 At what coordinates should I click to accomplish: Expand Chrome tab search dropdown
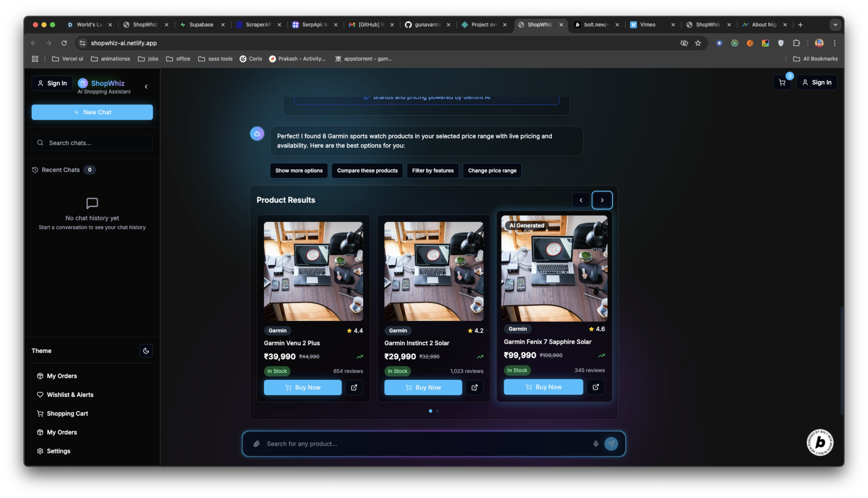(835, 25)
